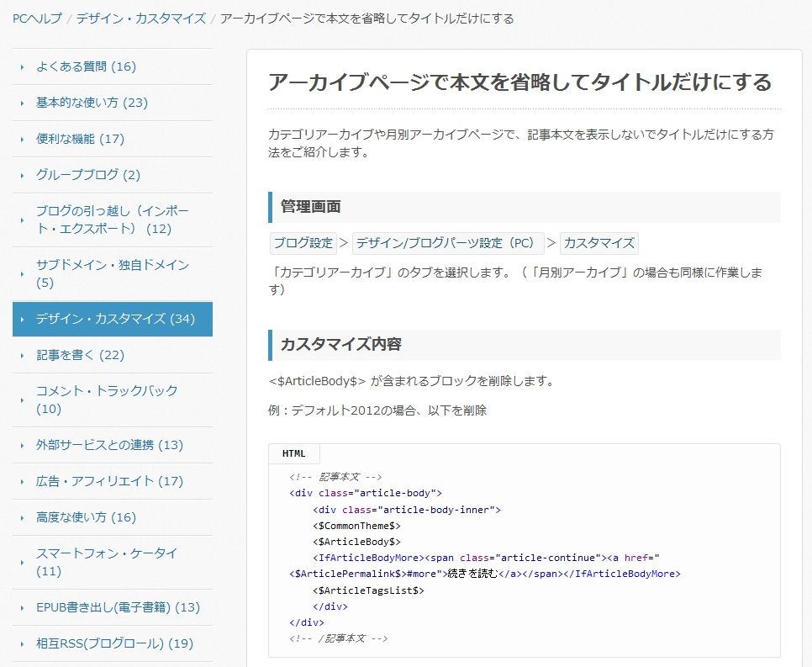Expand the 基本的な使い方 chevron icon

(x=20, y=102)
